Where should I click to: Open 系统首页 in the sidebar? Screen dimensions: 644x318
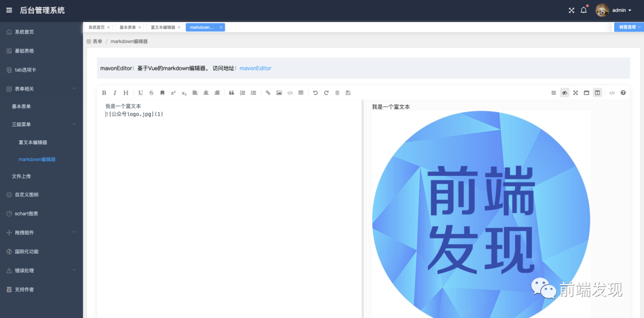click(x=41, y=32)
